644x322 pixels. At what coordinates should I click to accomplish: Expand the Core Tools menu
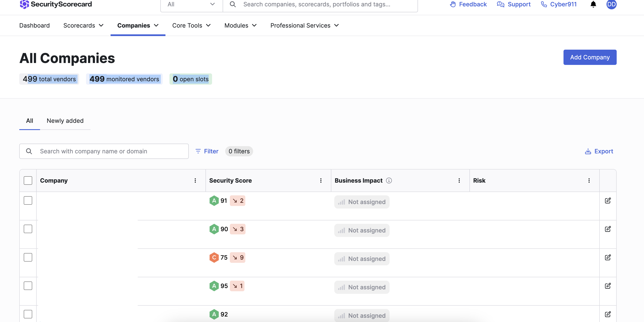coord(192,25)
